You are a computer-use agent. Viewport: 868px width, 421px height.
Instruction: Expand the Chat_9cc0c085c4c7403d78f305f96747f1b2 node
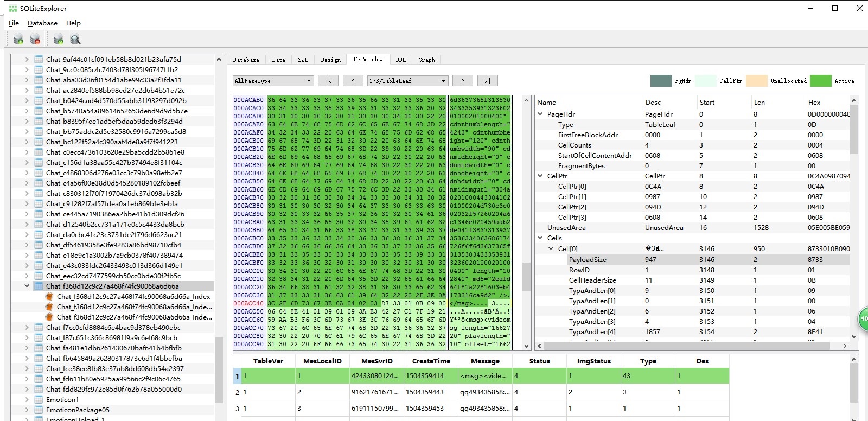27,69
